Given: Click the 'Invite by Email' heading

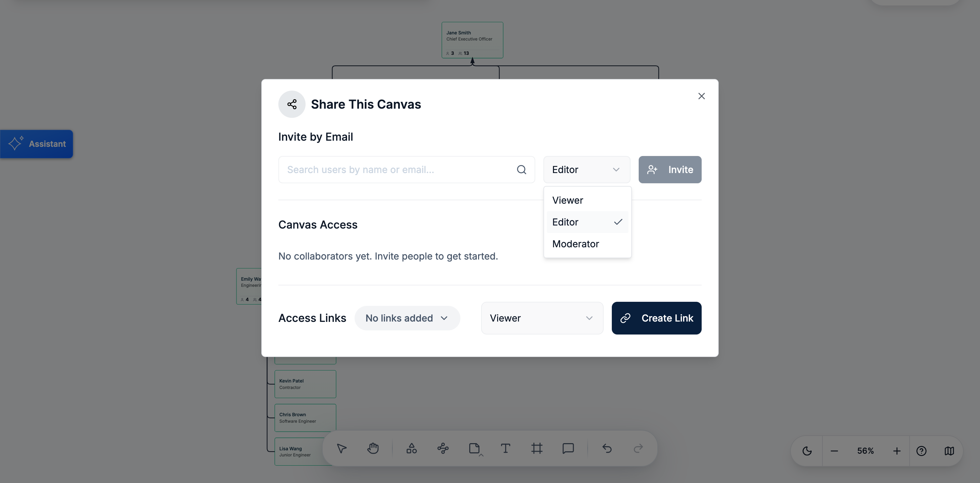Looking at the screenshot, I should [x=315, y=137].
